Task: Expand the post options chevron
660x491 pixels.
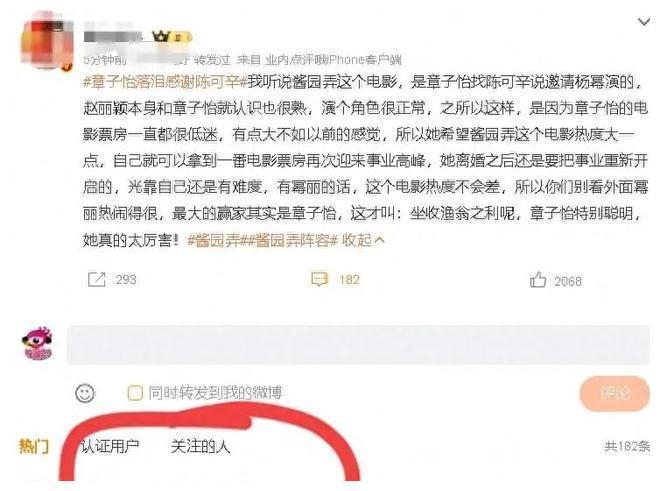Action: tap(644, 21)
